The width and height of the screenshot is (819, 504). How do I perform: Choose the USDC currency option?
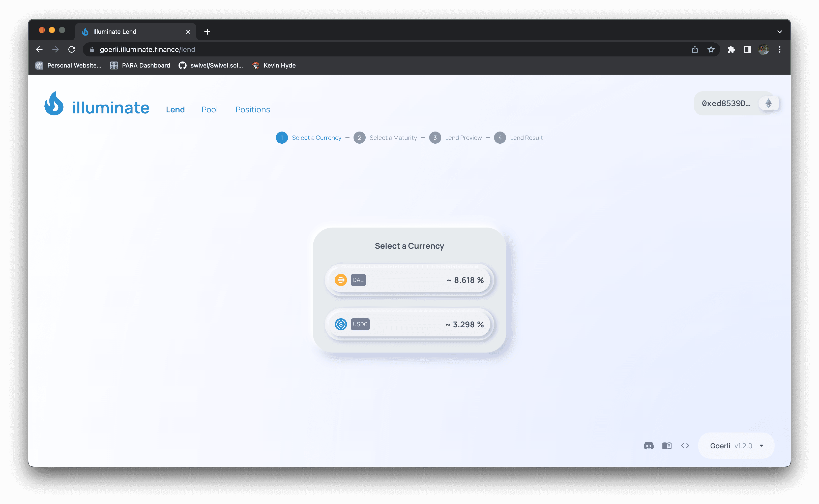click(409, 324)
